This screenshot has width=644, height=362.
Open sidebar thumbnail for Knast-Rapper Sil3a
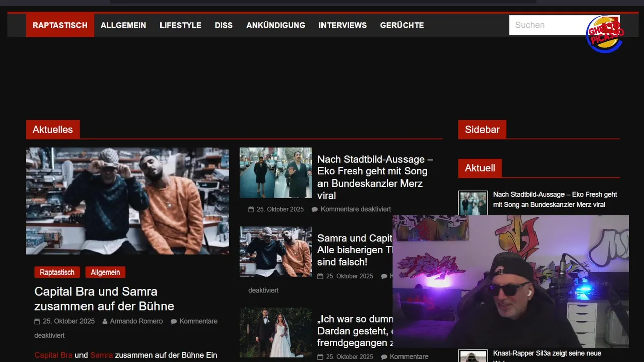coord(473,356)
